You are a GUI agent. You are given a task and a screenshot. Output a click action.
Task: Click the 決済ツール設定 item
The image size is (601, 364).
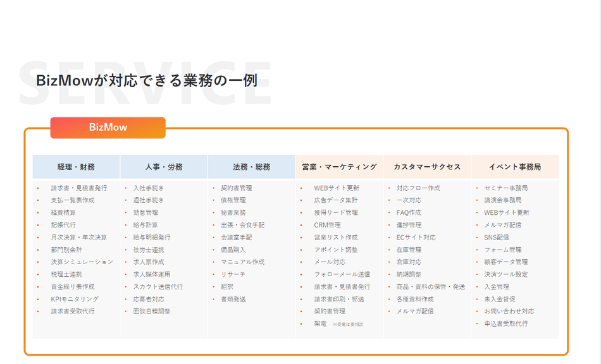(506, 274)
